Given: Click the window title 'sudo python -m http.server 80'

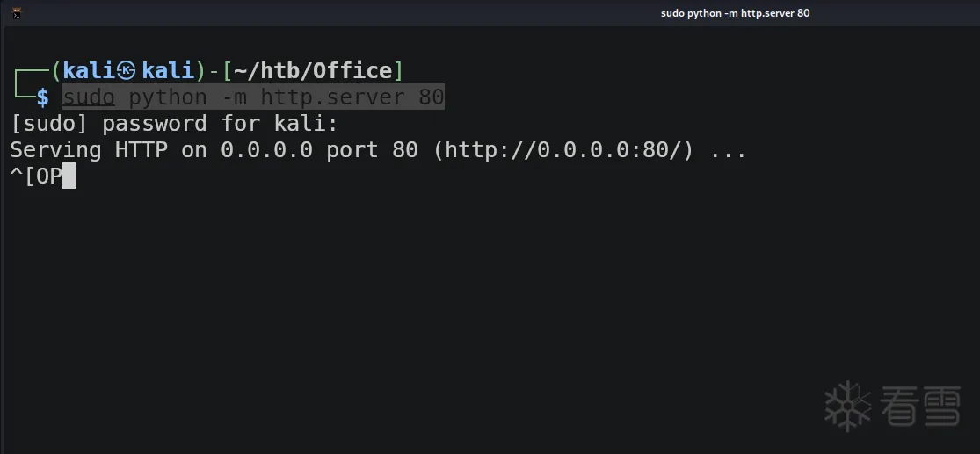Looking at the screenshot, I should pos(735,13).
